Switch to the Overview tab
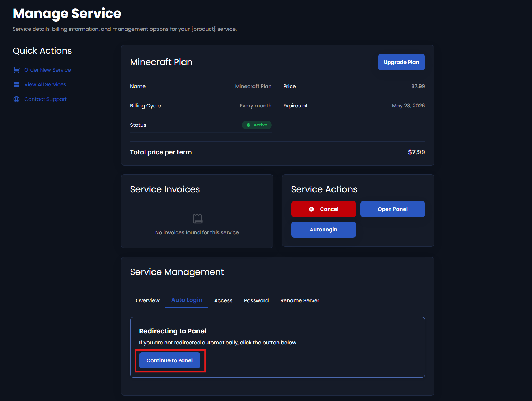This screenshot has width=532, height=401. [148, 300]
